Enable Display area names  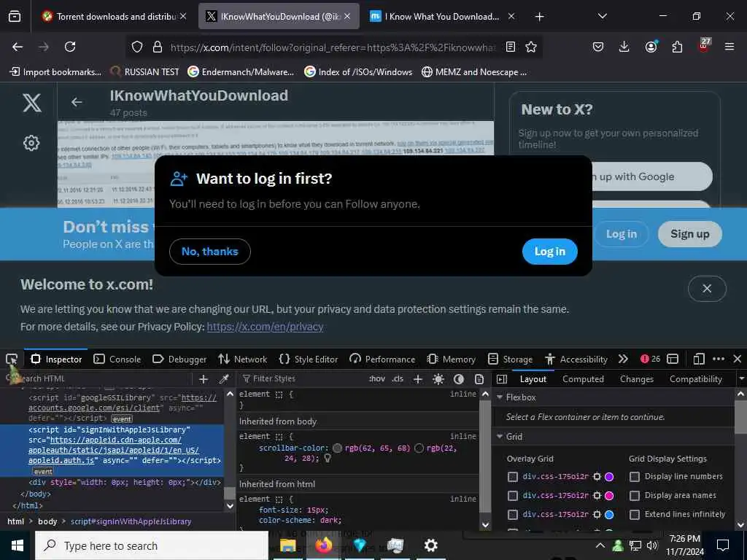[x=635, y=496]
